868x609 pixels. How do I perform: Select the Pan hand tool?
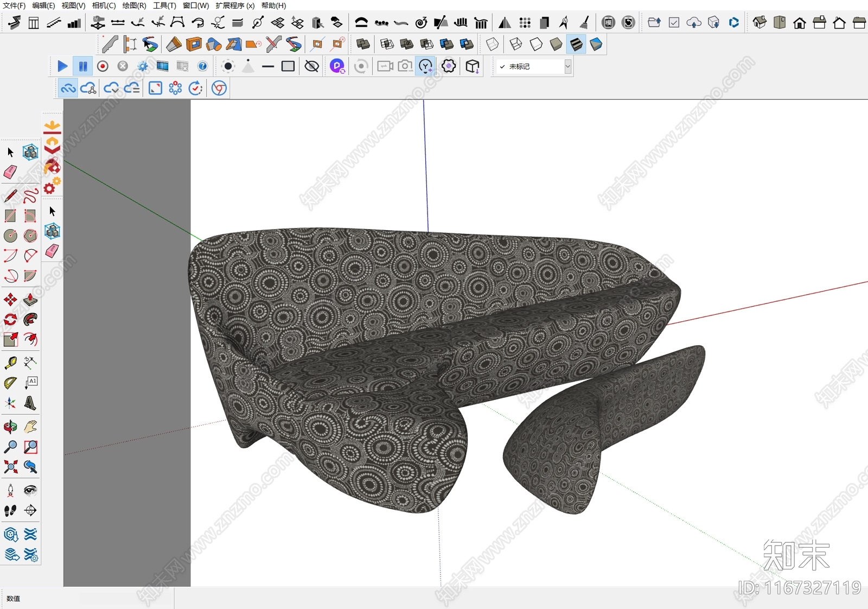tap(30, 427)
